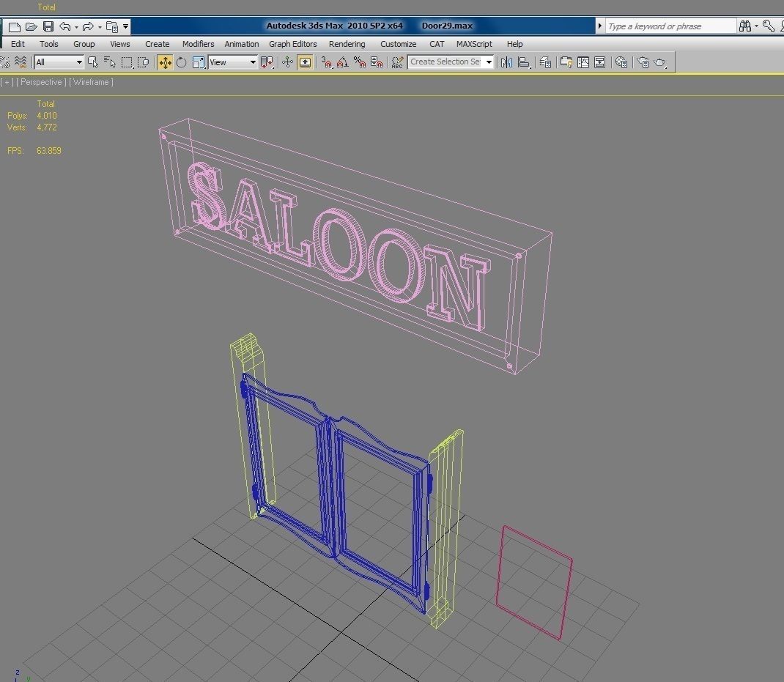The image size is (784, 682).
Task: Expand the redo history dropdown arrow
Action: (x=100, y=27)
